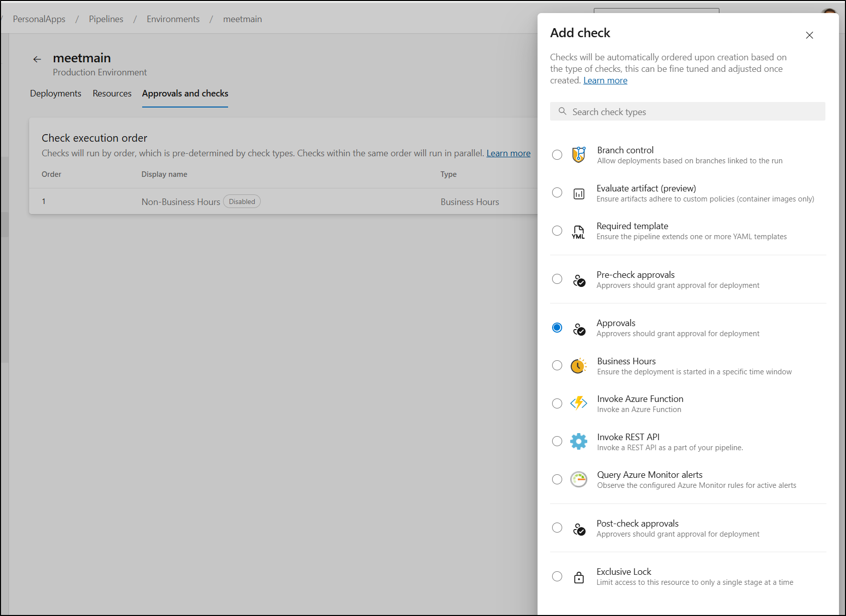Click the Invoke REST API gear icon

point(579,441)
